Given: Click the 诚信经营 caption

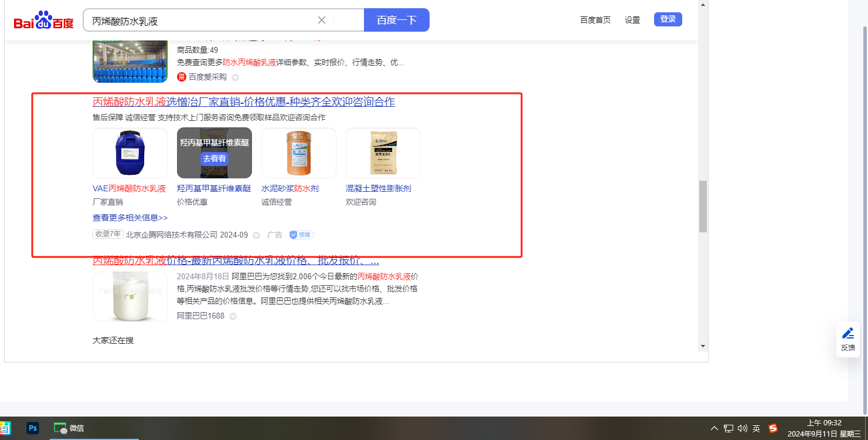Looking at the screenshot, I should [x=277, y=202].
